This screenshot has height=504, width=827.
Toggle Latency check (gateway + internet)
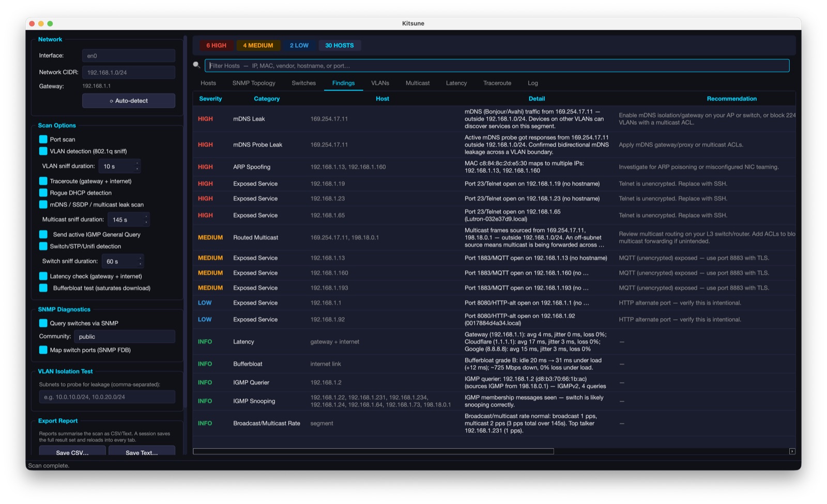[43, 276]
